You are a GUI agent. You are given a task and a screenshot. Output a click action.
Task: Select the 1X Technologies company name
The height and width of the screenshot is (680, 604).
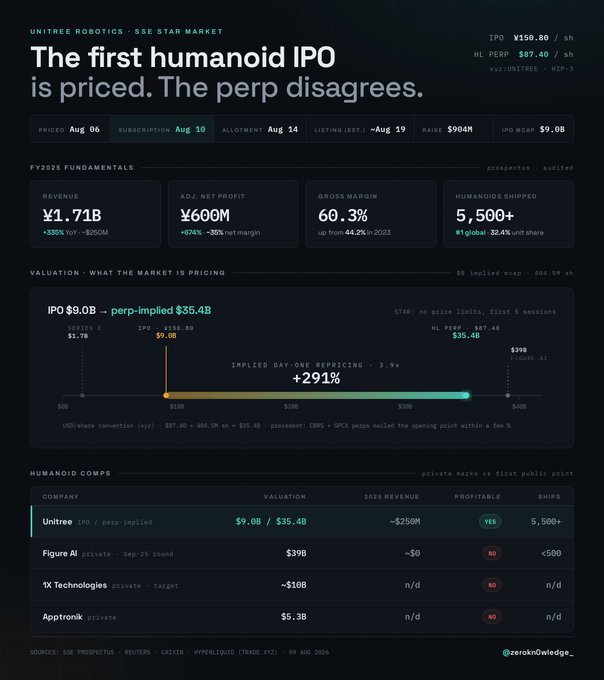tap(75, 585)
